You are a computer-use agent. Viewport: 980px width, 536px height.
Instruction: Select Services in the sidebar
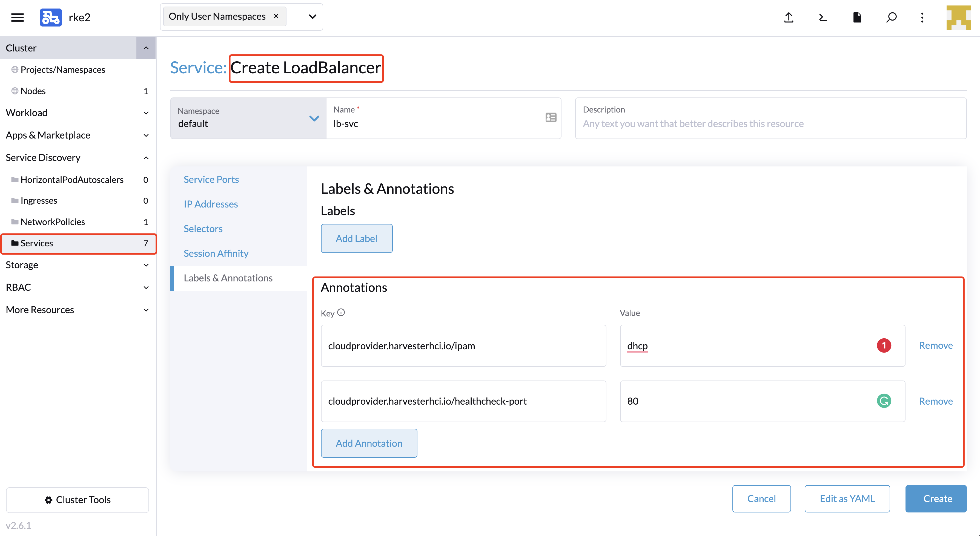click(x=78, y=243)
